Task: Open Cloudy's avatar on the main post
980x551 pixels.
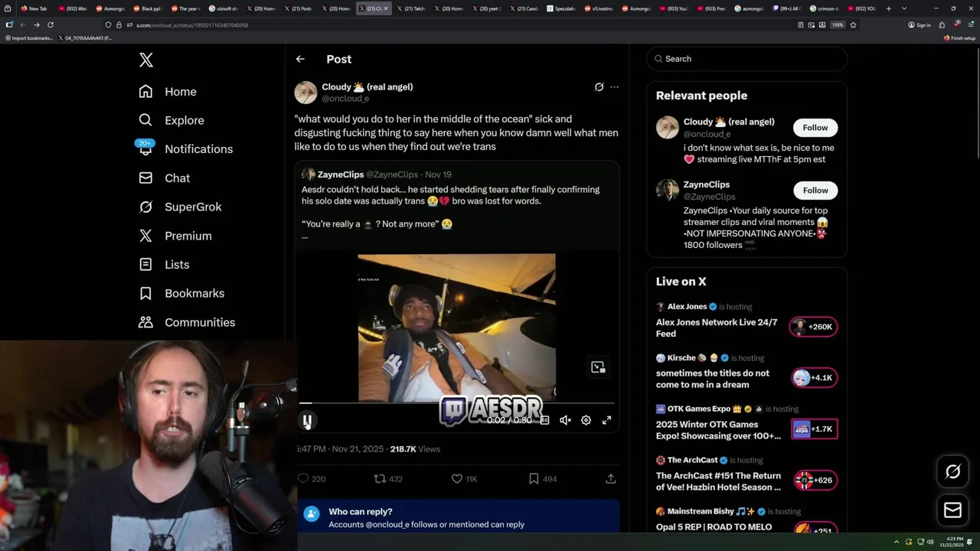Action: [305, 93]
